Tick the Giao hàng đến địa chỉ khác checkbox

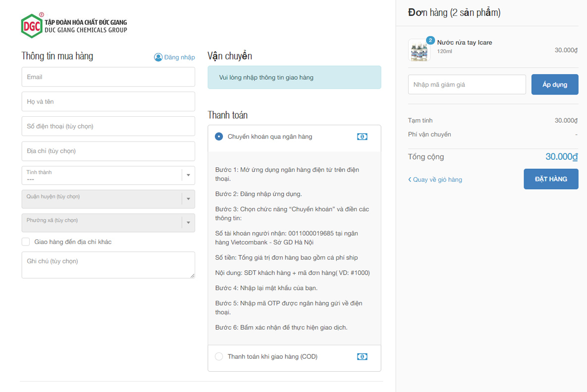26,242
